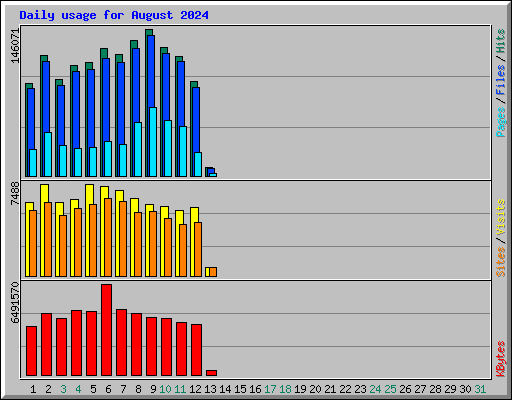Click day 28 on the x-axis
Viewport: 512px width, 400px height.
coord(435,389)
